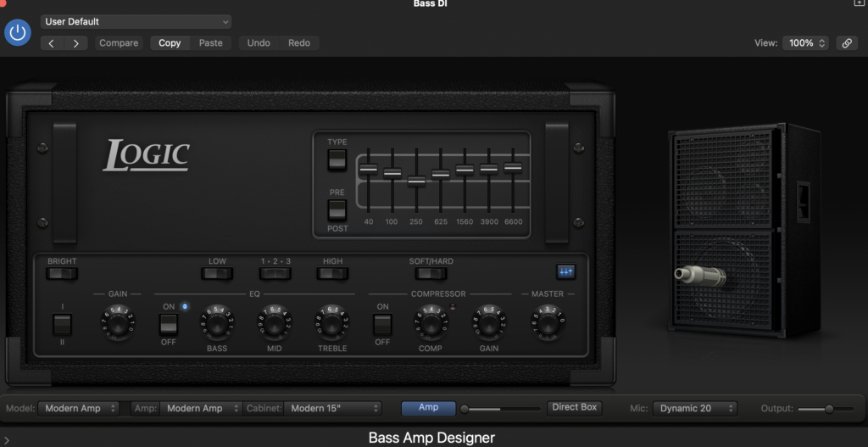
Task: Click the microphone on the speaker cabinet
Action: tap(700, 274)
